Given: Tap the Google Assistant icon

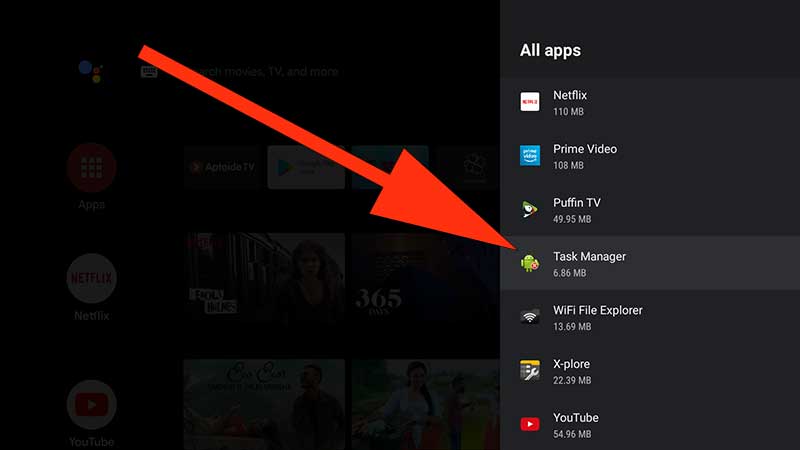Looking at the screenshot, I should [91, 71].
